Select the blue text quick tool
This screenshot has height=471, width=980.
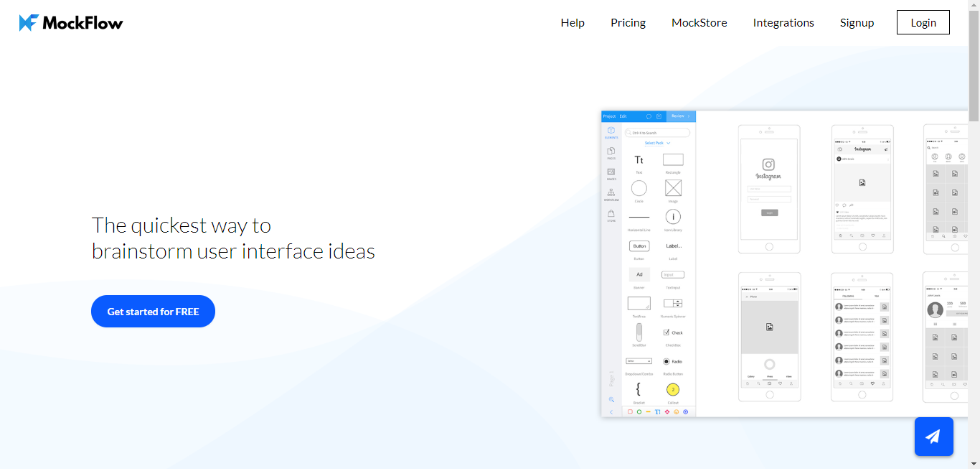tap(658, 412)
